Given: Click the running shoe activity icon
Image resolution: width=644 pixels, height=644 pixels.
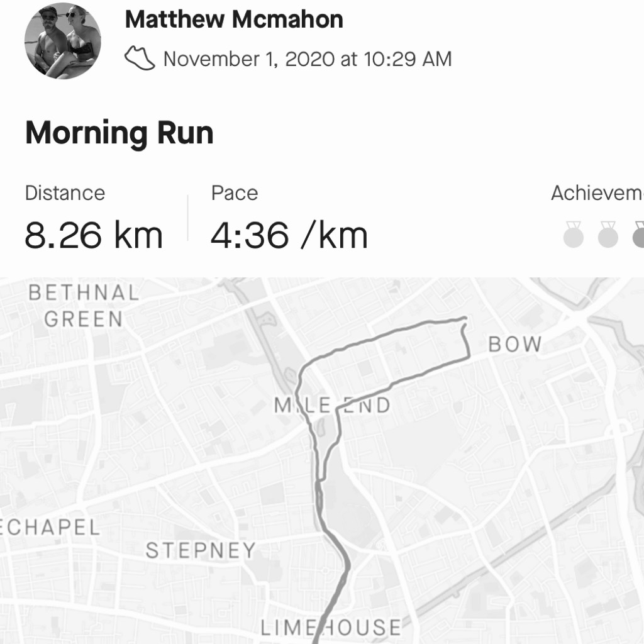Looking at the screenshot, I should click(140, 58).
